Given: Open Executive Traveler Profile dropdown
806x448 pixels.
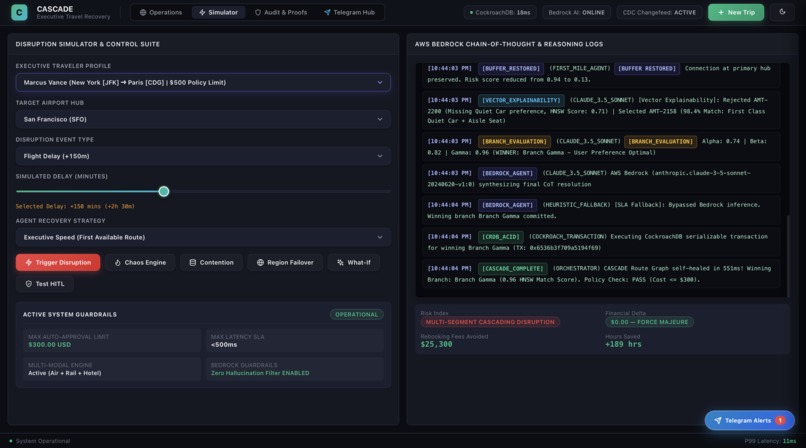Looking at the screenshot, I should pos(203,82).
